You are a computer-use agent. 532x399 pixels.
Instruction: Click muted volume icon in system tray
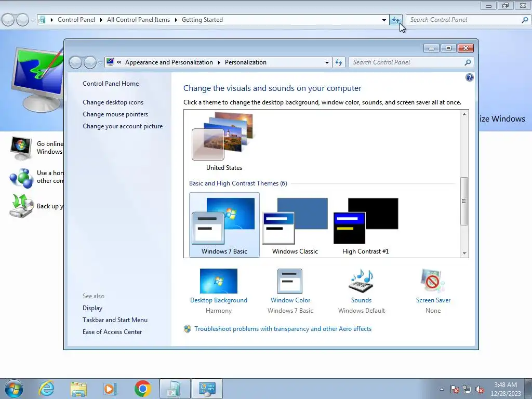pyautogui.click(x=480, y=390)
